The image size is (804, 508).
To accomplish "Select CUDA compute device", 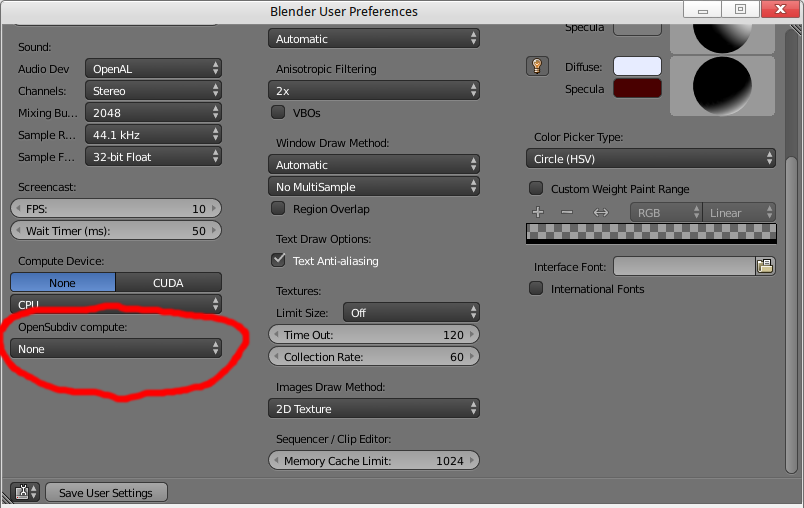I will click(x=168, y=282).
